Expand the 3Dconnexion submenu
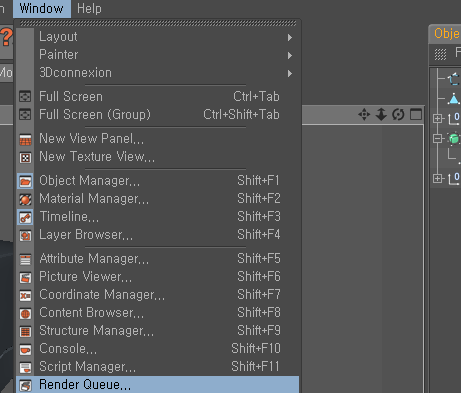This screenshot has height=393, width=461. (158, 73)
